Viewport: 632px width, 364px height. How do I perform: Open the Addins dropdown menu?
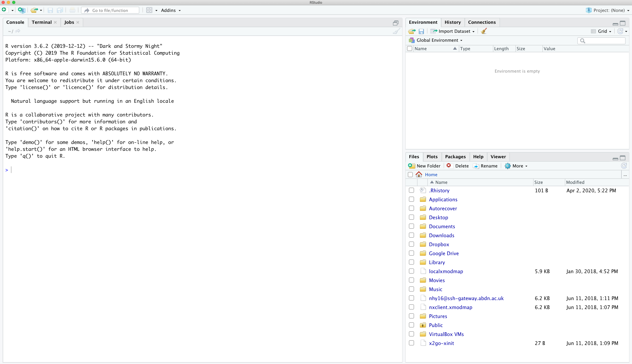click(171, 10)
